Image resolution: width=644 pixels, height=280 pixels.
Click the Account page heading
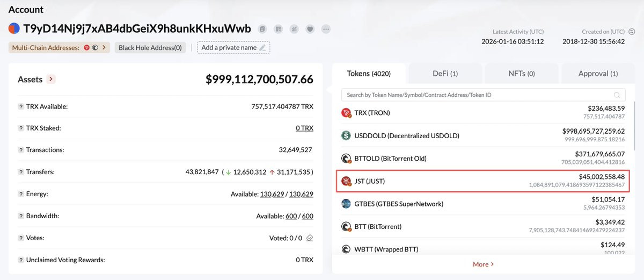pyautogui.click(x=26, y=10)
